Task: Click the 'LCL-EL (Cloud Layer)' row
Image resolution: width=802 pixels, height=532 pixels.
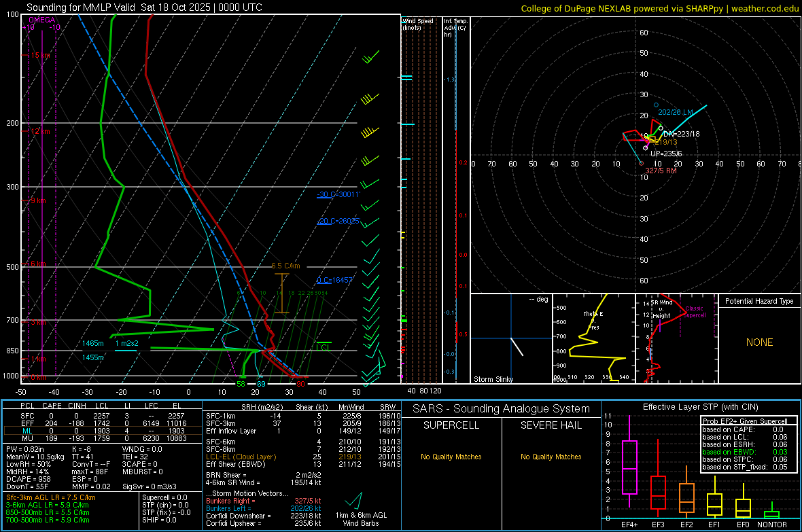Action: [x=302, y=457]
